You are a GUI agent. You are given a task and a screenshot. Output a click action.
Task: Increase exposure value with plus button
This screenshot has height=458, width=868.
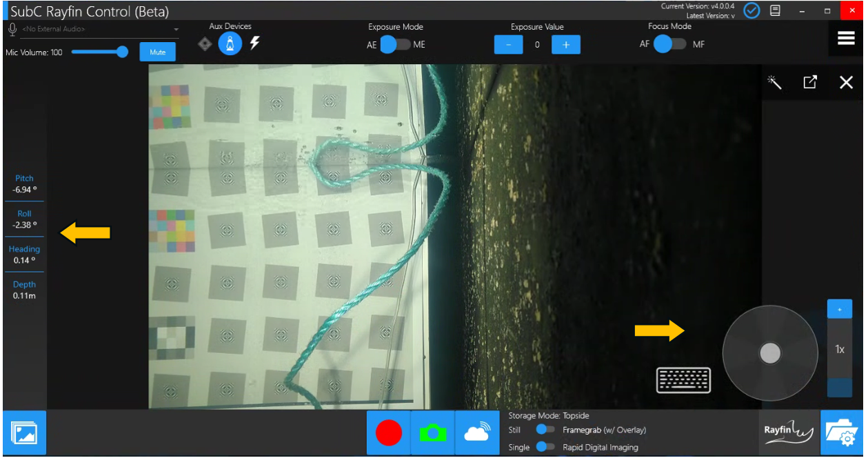click(x=565, y=45)
